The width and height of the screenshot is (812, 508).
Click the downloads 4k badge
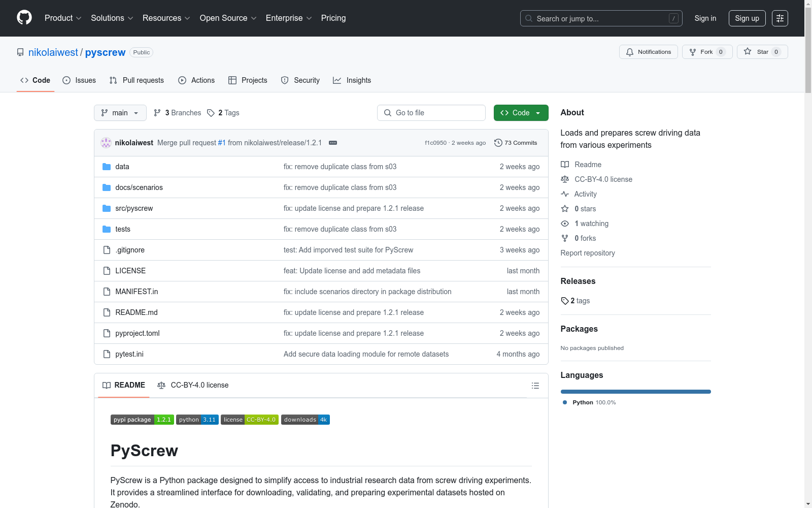click(306, 420)
